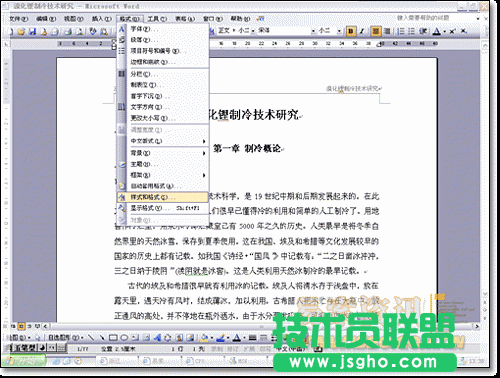Expand the 背景 submenu
Image resolution: width=500 pixels, height=378 pixels.
tap(163, 153)
